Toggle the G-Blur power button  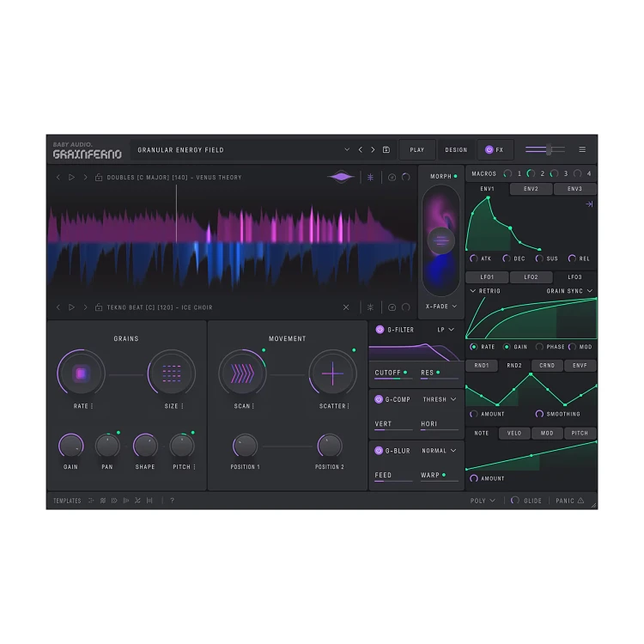coord(379,451)
